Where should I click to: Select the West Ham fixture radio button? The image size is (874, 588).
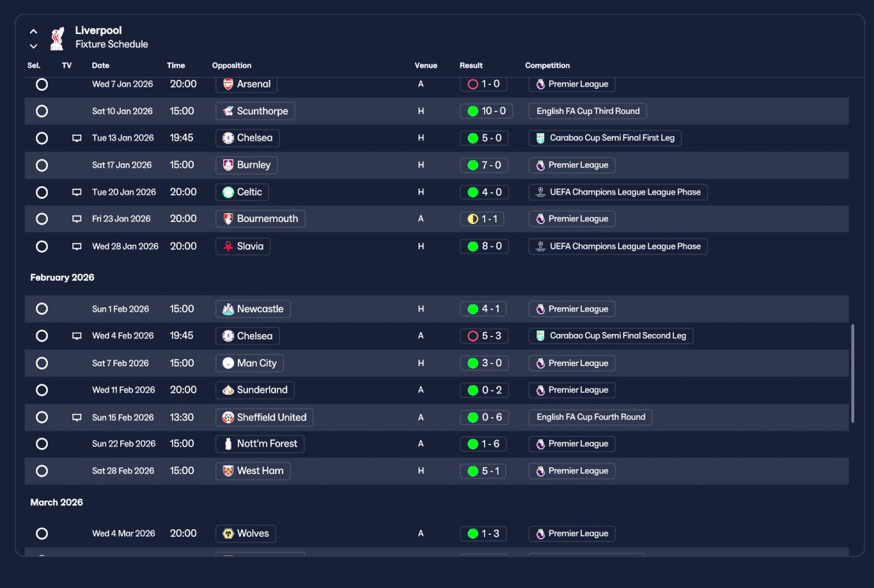click(42, 471)
